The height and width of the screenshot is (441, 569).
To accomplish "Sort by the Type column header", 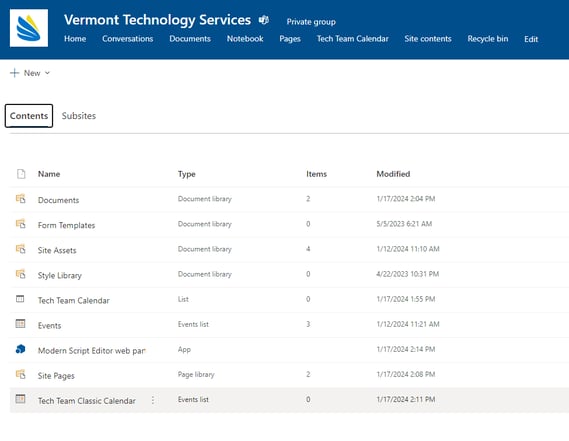I will 187,174.
